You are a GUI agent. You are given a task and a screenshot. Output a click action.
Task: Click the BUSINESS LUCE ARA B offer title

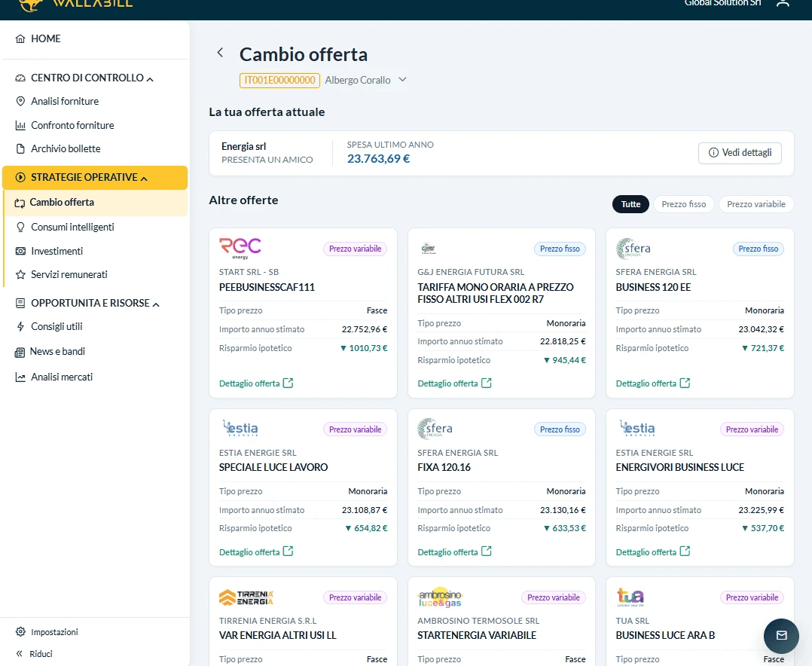point(665,635)
